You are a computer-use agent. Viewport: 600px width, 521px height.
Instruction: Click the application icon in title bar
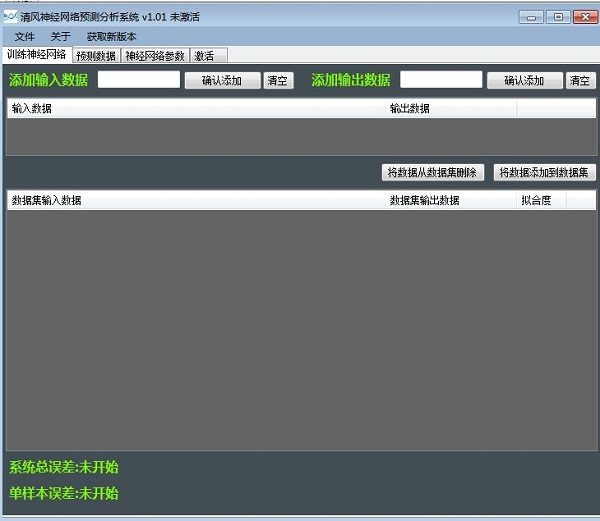10,17
